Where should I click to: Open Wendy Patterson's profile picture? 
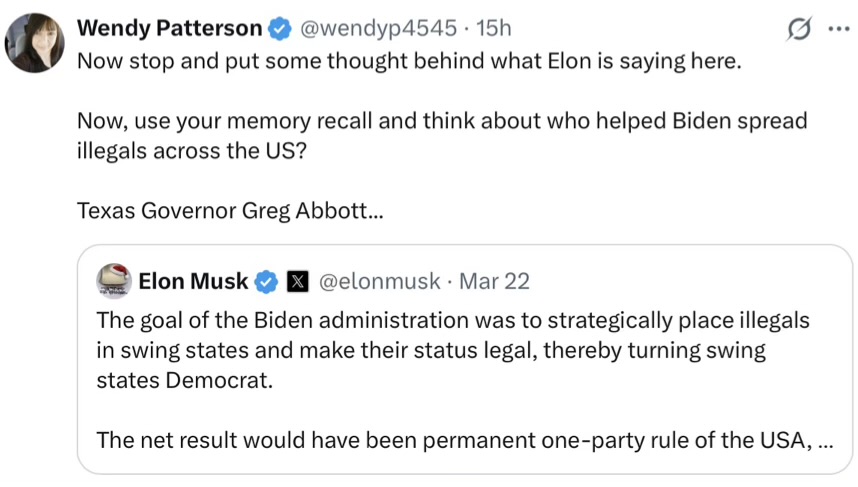(35, 43)
